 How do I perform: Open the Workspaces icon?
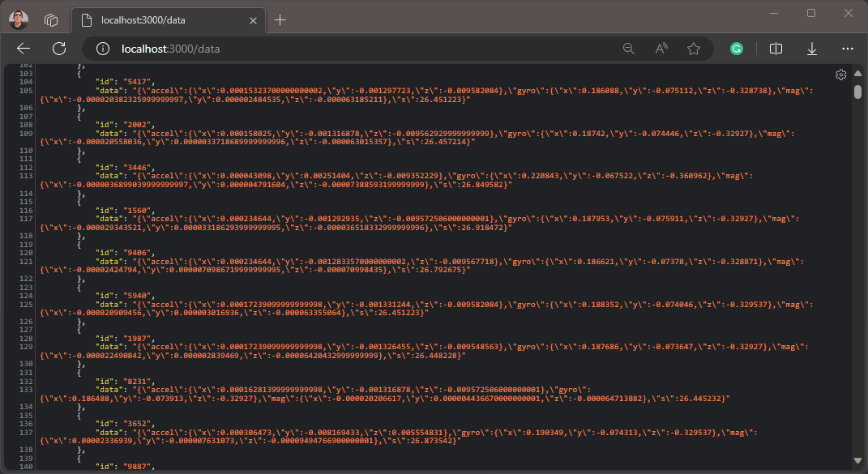(x=51, y=19)
